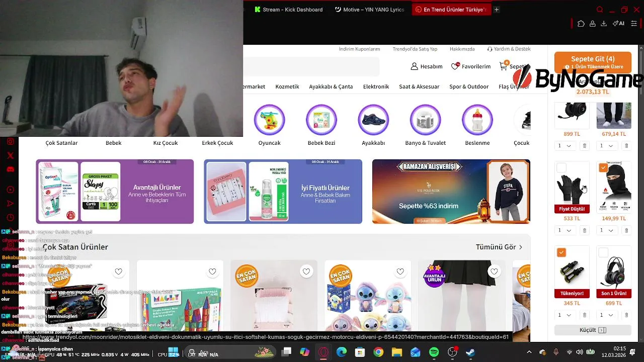
Task: Switch to Stream - Kick Dashboard tab
Action: [x=288, y=10]
